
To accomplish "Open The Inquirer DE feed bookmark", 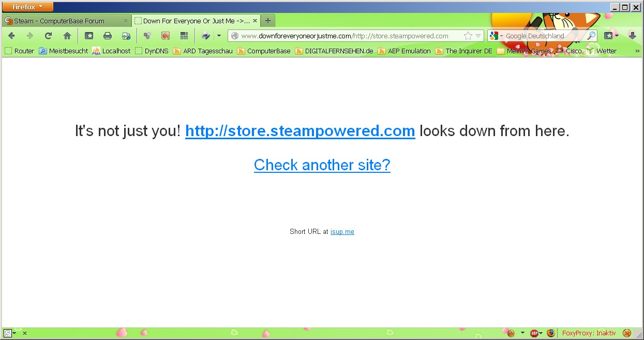I will click(464, 51).
